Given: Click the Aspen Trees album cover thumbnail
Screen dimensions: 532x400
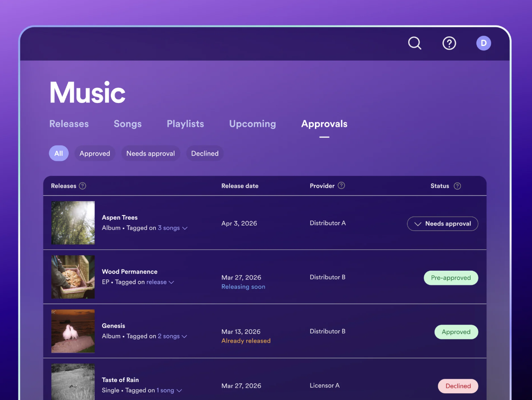Looking at the screenshot, I should (73, 223).
